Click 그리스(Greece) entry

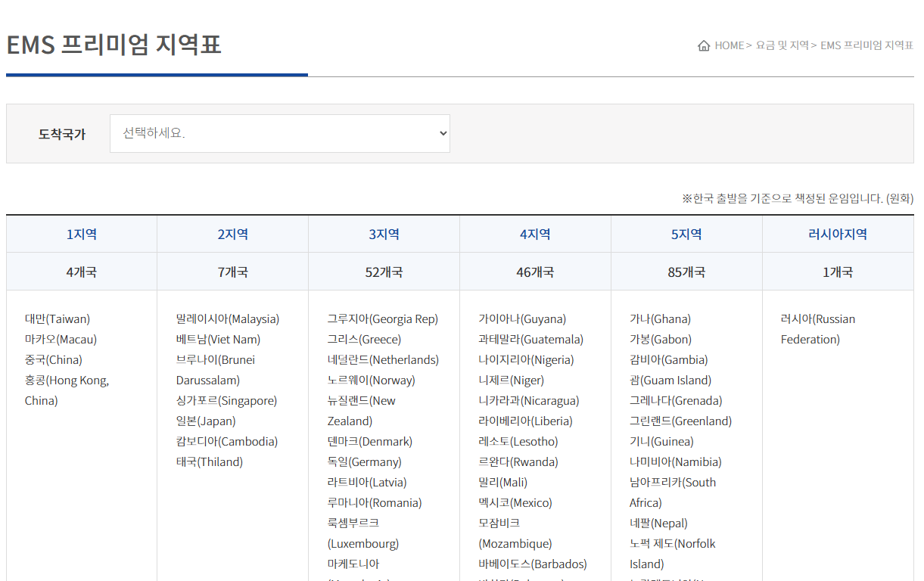[x=365, y=340]
